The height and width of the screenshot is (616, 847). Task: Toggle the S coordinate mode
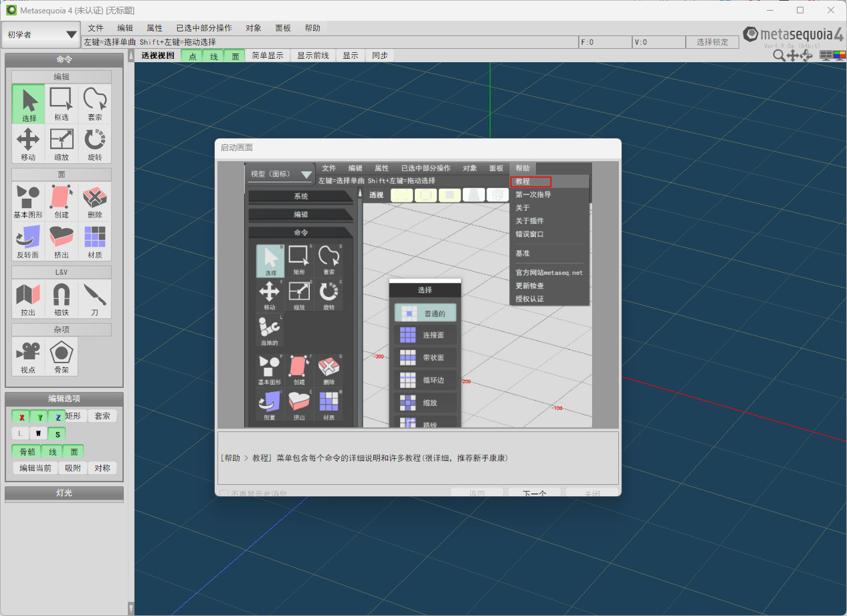point(58,433)
